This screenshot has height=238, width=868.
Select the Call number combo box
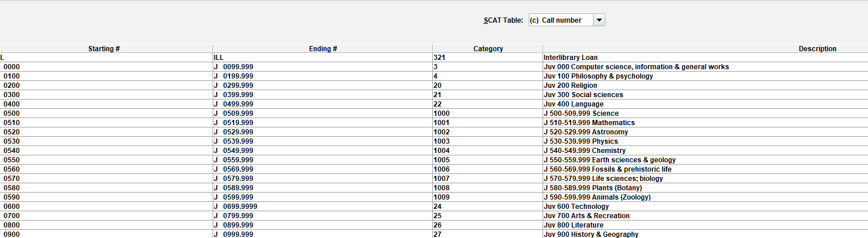[567, 20]
